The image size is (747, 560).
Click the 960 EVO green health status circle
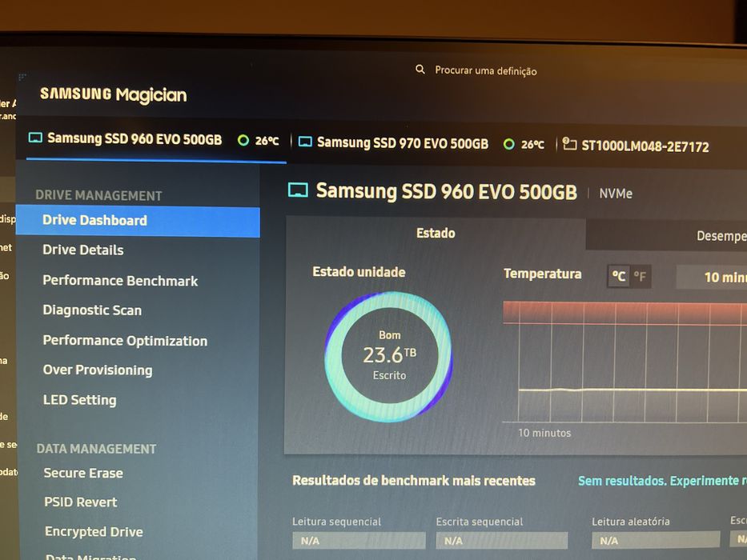point(243,140)
